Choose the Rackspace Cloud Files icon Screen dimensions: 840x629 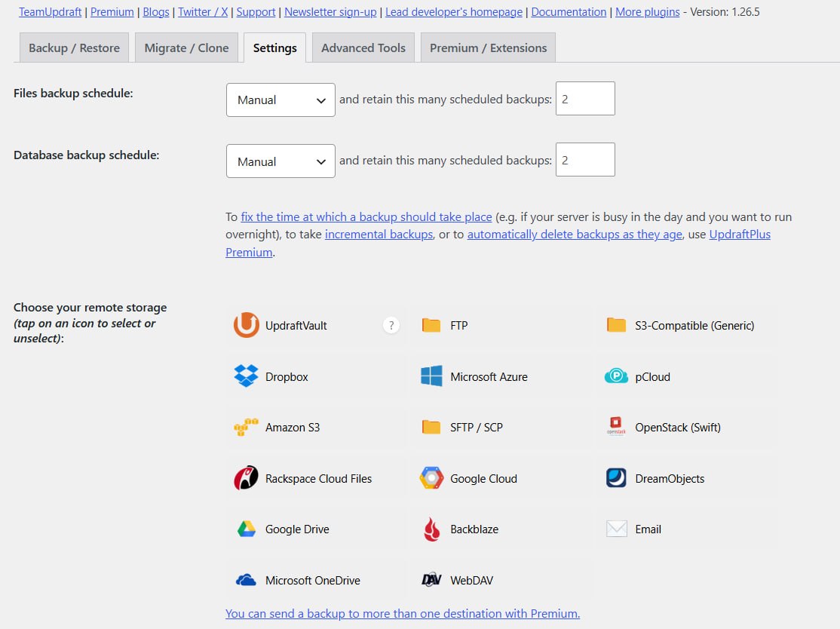click(x=247, y=478)
